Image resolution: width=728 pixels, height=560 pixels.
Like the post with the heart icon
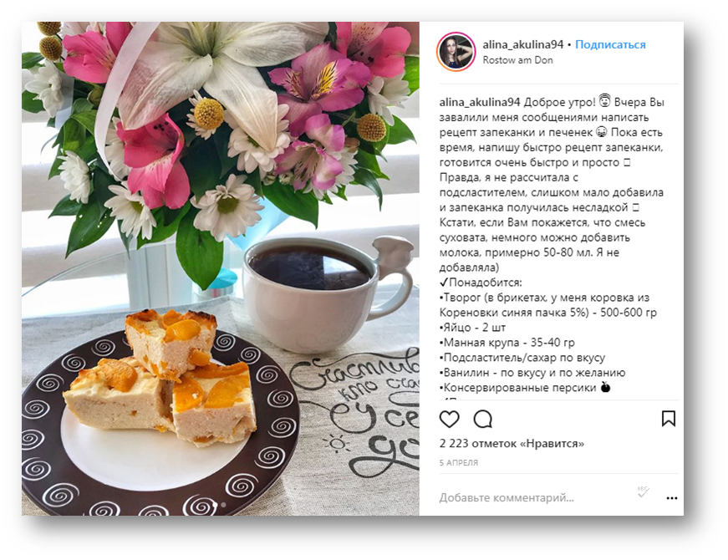coord(449,420)
